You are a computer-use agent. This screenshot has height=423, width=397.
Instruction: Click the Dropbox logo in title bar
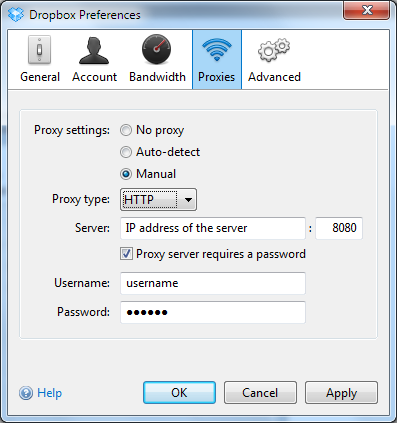(16, 14)
